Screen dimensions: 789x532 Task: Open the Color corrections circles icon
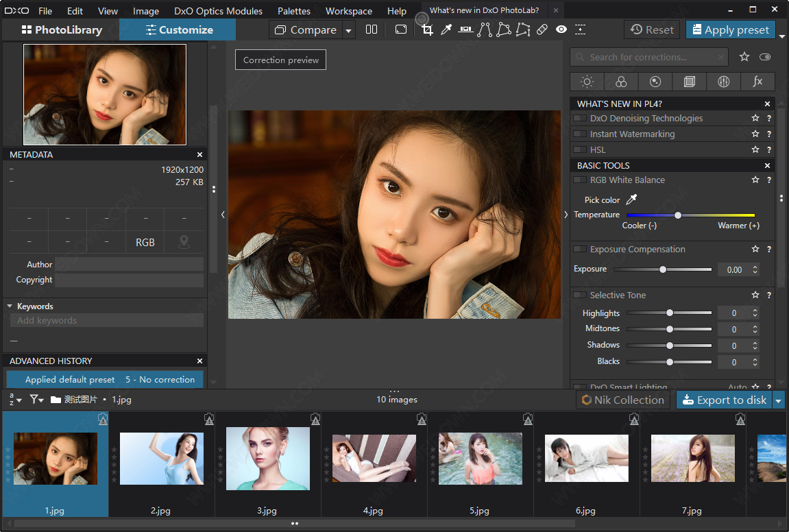[621, 82]
